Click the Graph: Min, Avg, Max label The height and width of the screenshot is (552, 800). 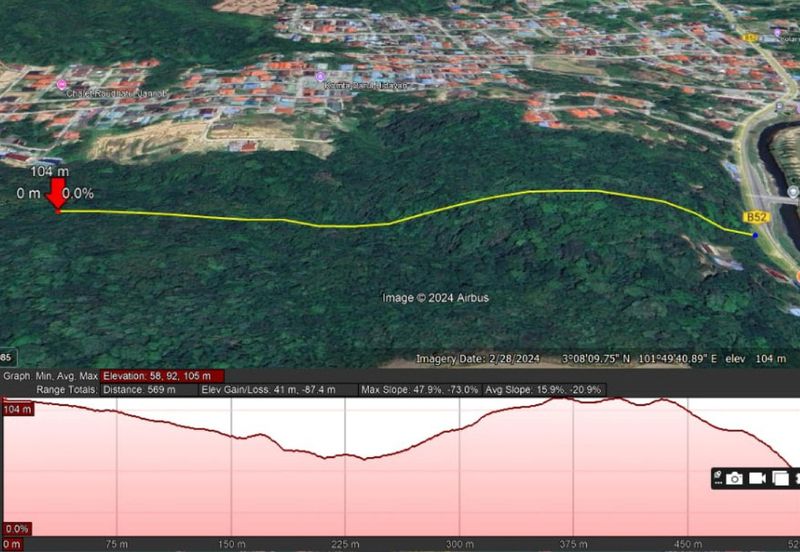point(51,376)
